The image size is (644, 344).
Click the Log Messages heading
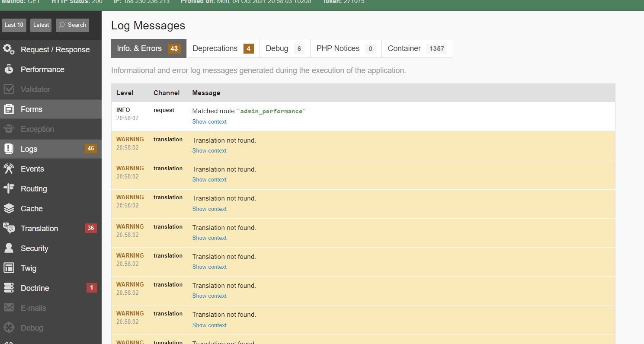148,25
